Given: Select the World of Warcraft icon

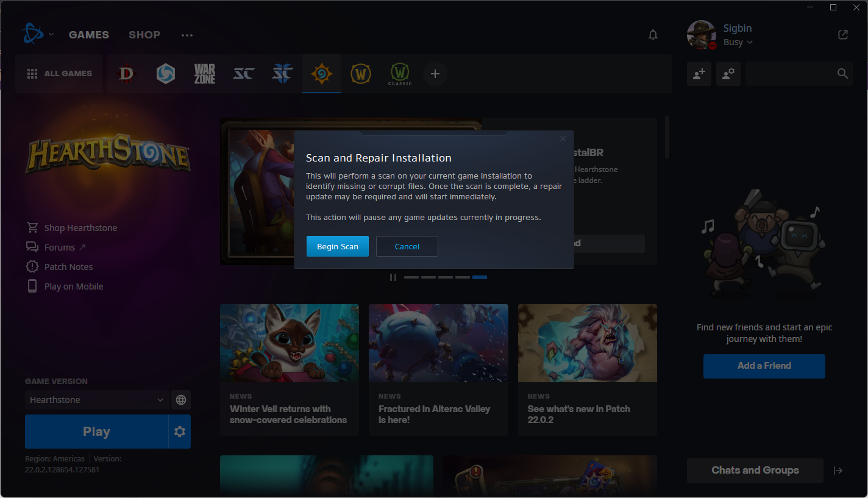Looking at the screenshot, I should (361, 74).
